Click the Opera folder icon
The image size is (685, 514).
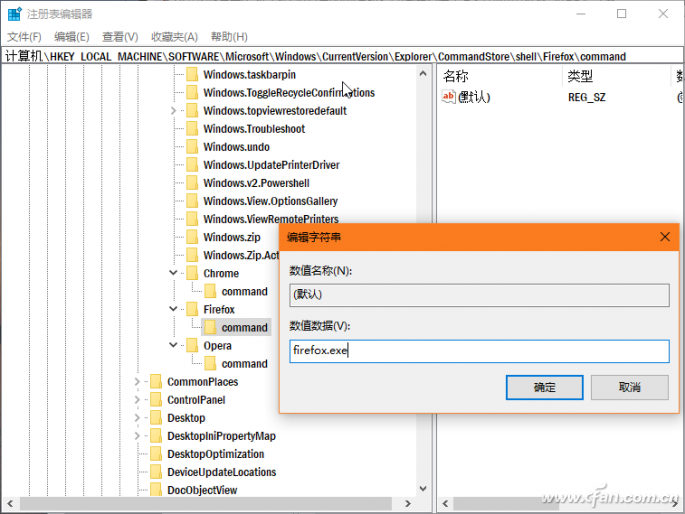pyautogui.click(x=192, y=346)
